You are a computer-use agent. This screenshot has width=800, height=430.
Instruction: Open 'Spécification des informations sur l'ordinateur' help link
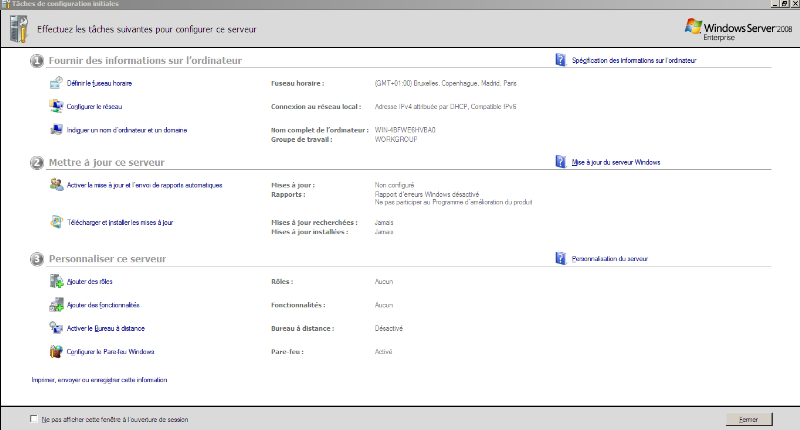pyautogui.click(x=633, y=61)
